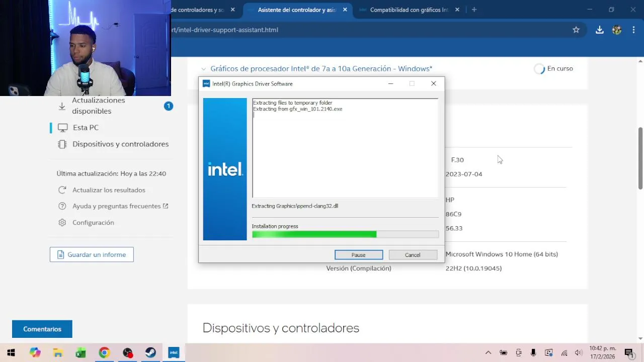Open Ayuda y preguntas frecuentes
644x362 pixels.
(117, 206)
